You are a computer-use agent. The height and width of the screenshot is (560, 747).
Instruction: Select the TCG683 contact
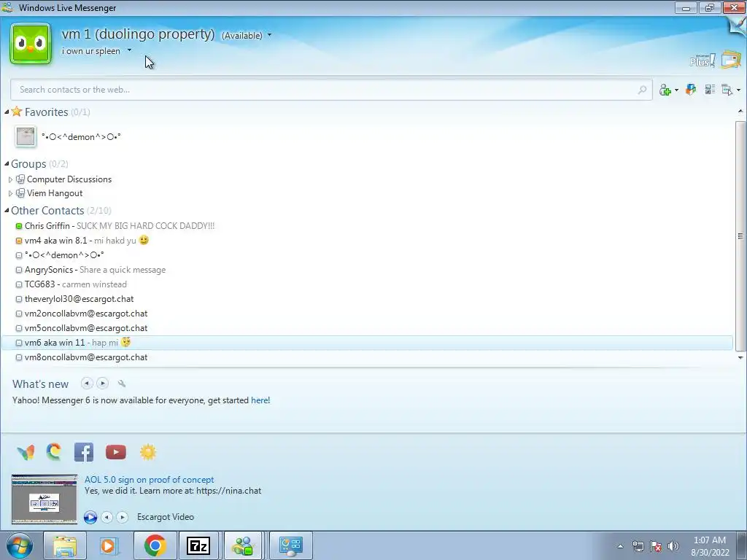(x=367, y=284)
